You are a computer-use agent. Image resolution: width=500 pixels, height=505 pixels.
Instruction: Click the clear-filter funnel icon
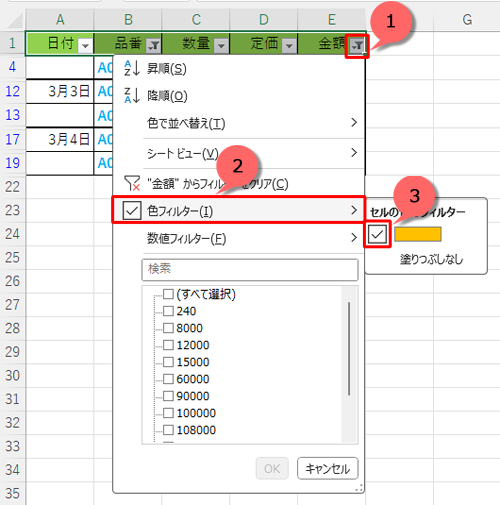[x=132, y=183]
